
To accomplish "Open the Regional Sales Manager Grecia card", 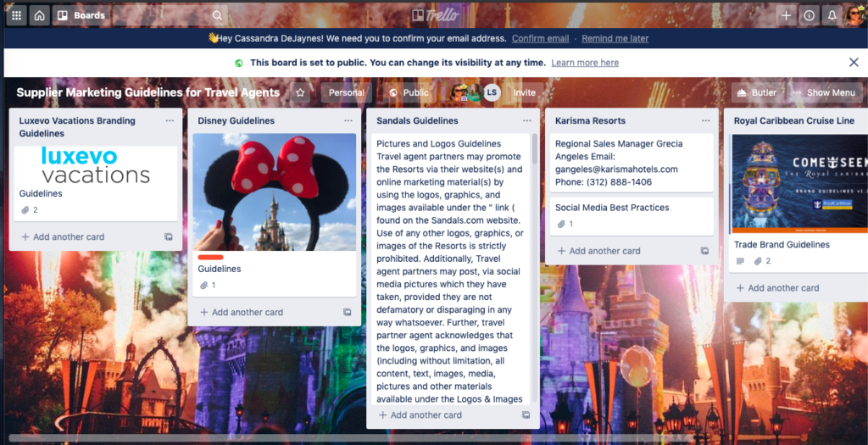I will (x=632, y=163).
